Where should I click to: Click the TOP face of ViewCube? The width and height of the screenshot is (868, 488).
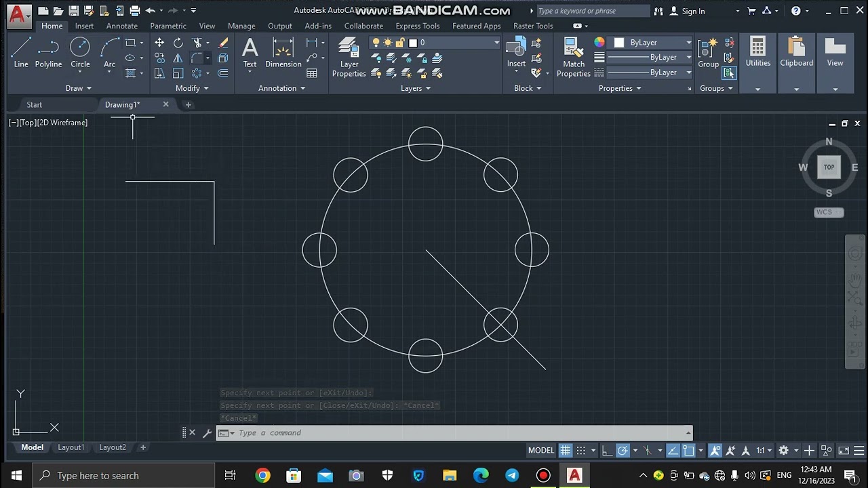[x=829, y=167]
